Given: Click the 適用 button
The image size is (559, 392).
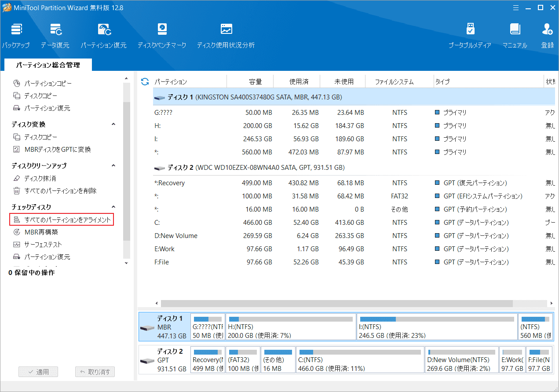Looking at the screenshot, I should click(x=38, y=372).
